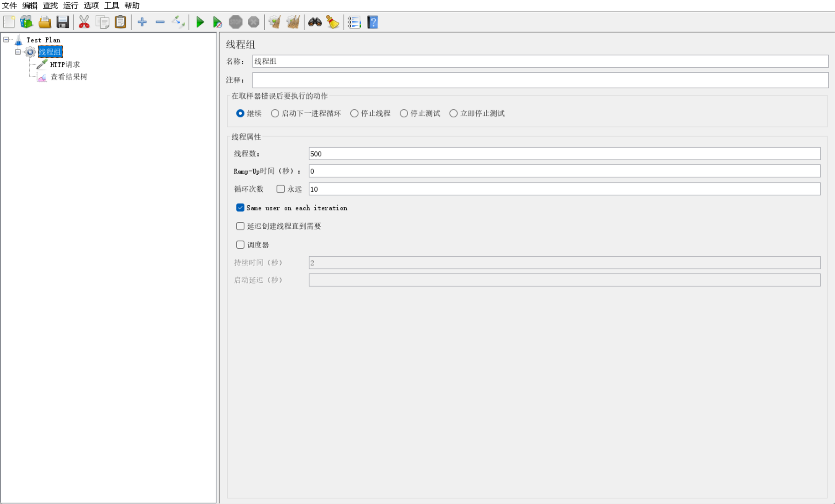
Task: Toggle Same user on each iteration
Action: pyautogui.click(x=240, y=208)
